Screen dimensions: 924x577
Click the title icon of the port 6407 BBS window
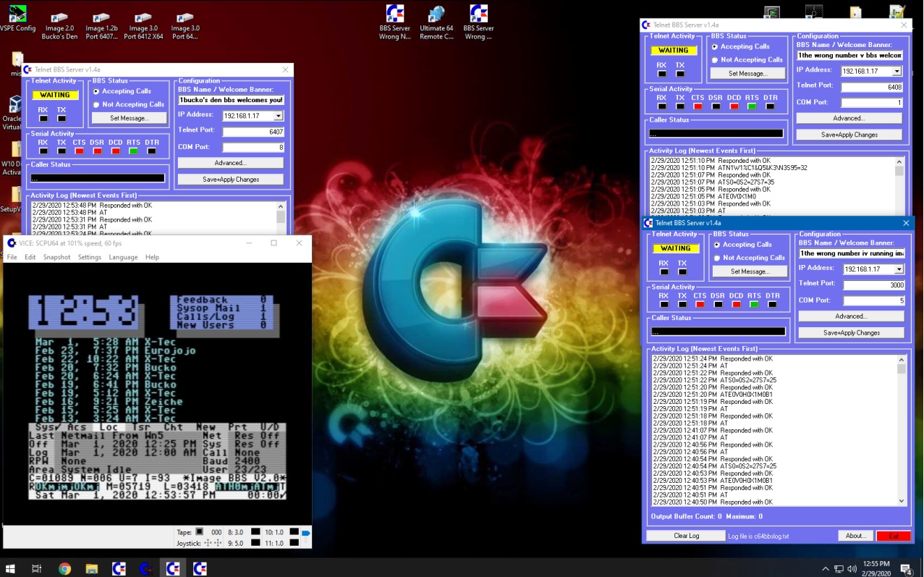27,70
